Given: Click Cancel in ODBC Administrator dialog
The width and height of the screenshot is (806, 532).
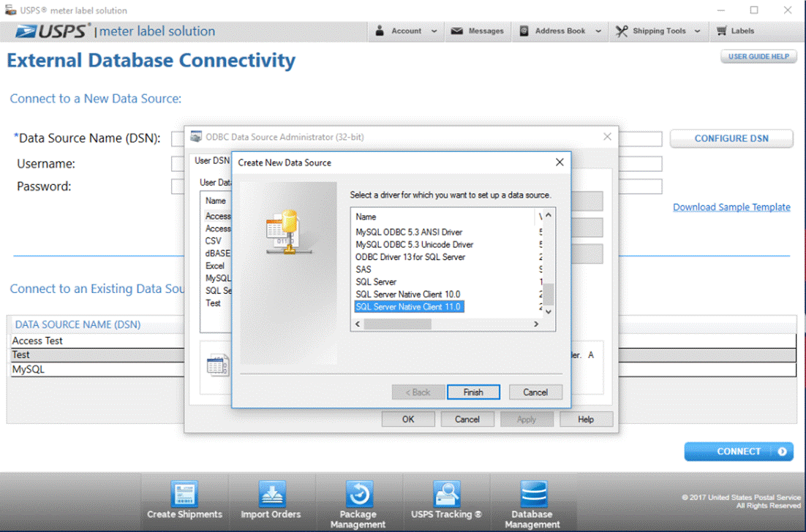Looking at the screenshot, I should [x=467, y=419].
